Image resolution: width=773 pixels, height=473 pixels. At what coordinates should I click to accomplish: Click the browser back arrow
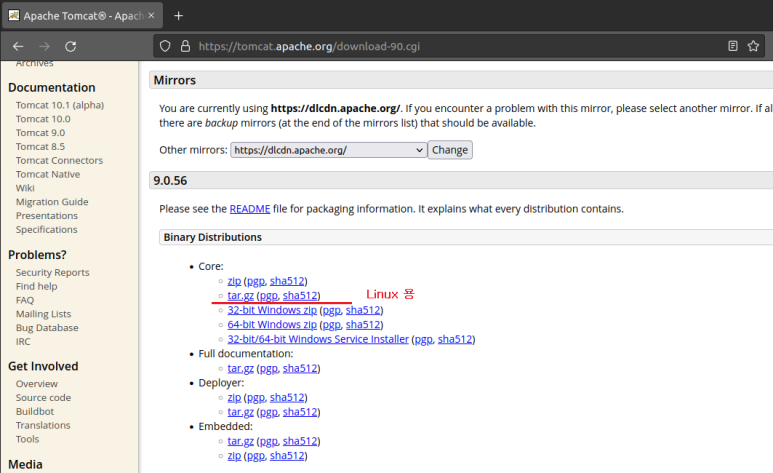point(18,46)
